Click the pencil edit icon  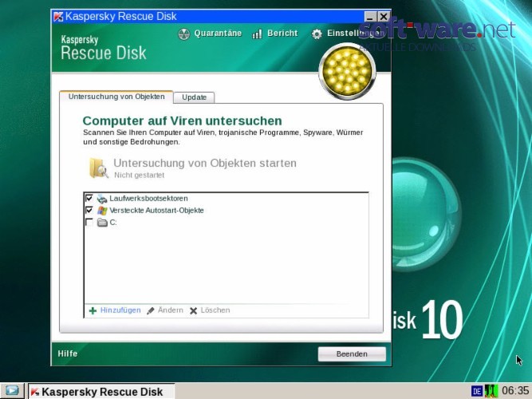coord(150,310)
